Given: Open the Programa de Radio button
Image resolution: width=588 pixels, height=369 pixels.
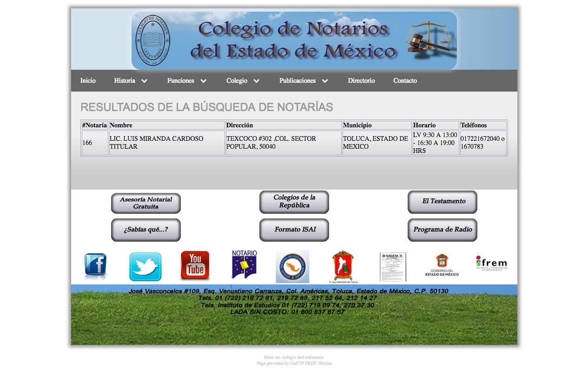Looking at the screenshot, I should 443,230.
